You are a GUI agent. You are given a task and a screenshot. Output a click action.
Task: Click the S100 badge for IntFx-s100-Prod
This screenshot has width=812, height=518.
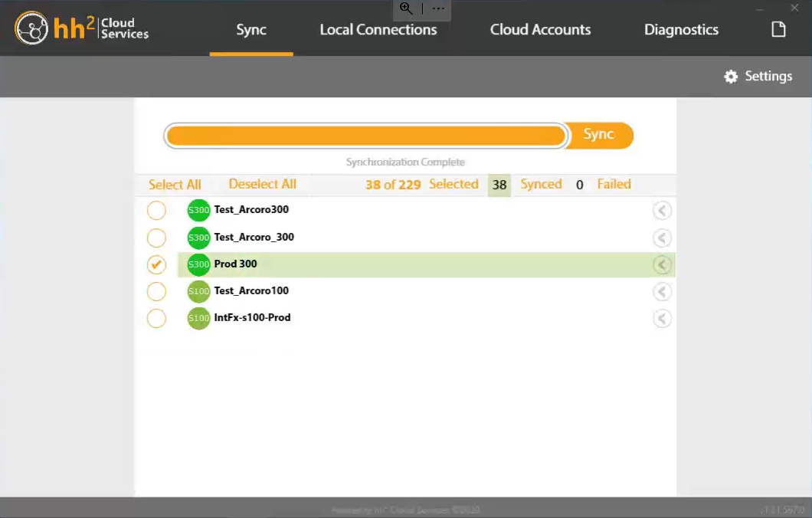click(x=198, y=318)
